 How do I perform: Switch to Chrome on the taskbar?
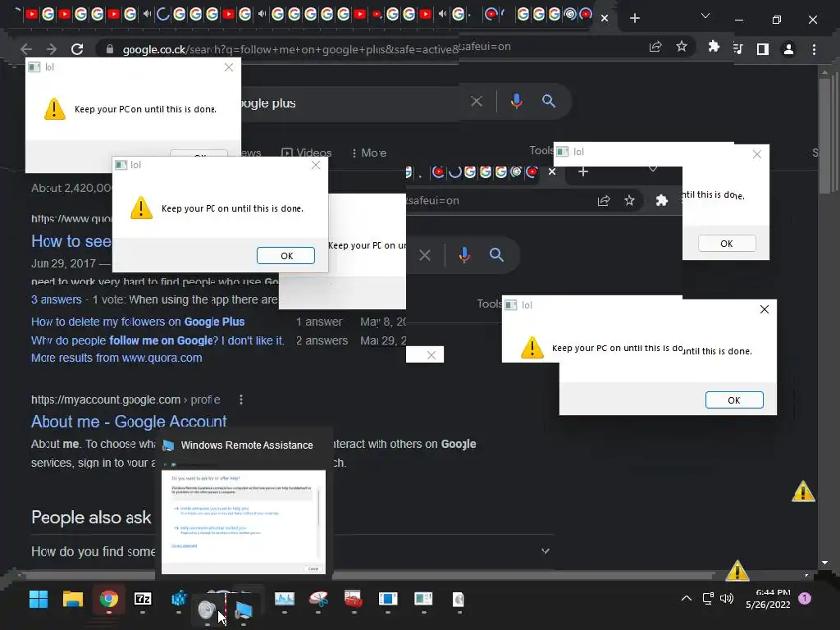(x=109, y=599)
